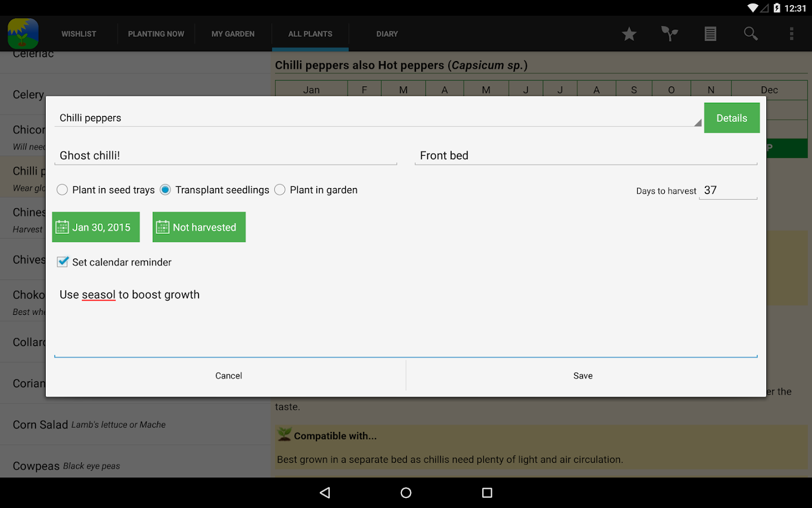Tap the garden app logo icon
Viewport: 812px width, 508px height.
tap(23, 33)
